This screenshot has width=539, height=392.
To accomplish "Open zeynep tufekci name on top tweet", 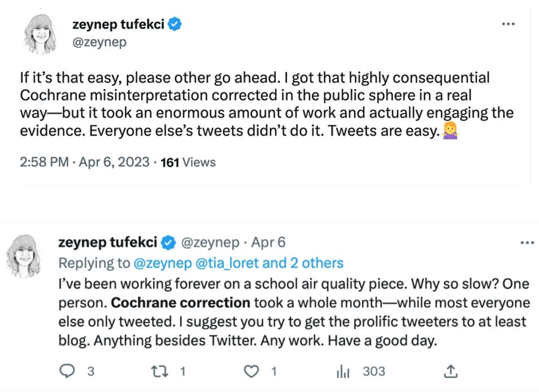I will [x=119, y=24].
